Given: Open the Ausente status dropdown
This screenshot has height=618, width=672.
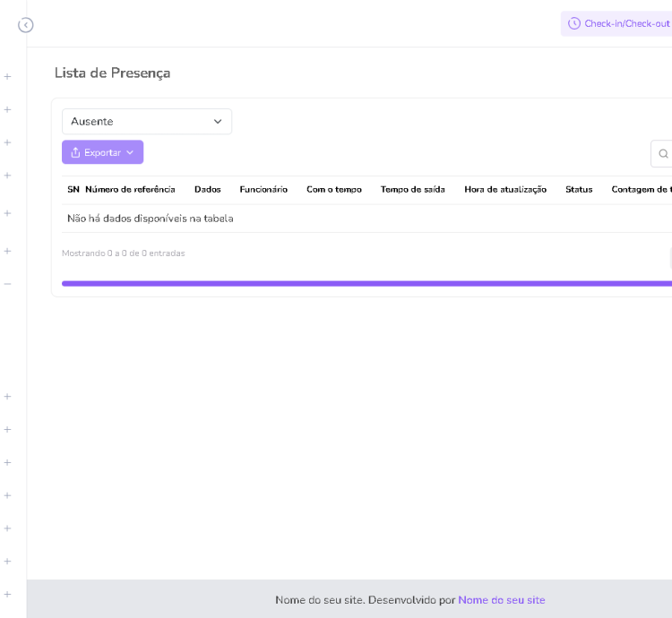Looking at the screenshot, I should (x=146, y=122).
